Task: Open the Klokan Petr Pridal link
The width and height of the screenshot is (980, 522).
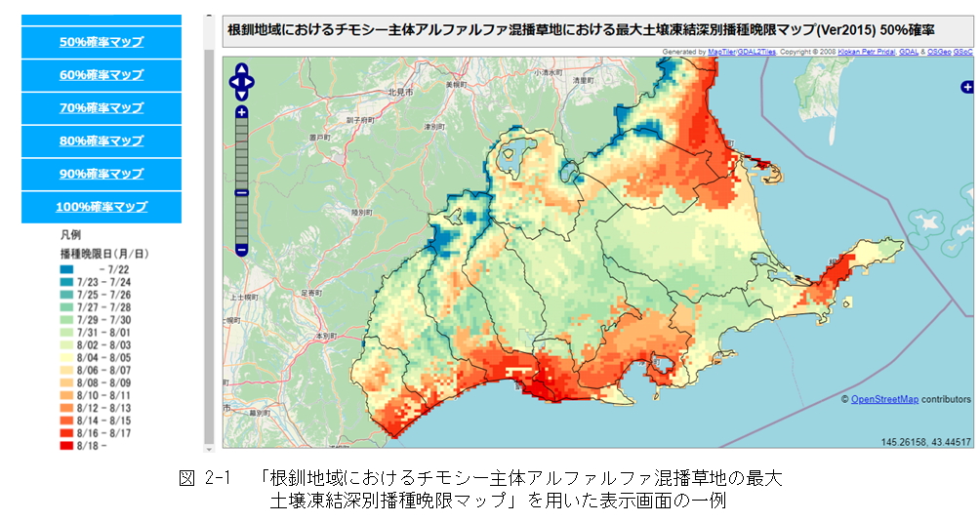Action: (866, 51)
